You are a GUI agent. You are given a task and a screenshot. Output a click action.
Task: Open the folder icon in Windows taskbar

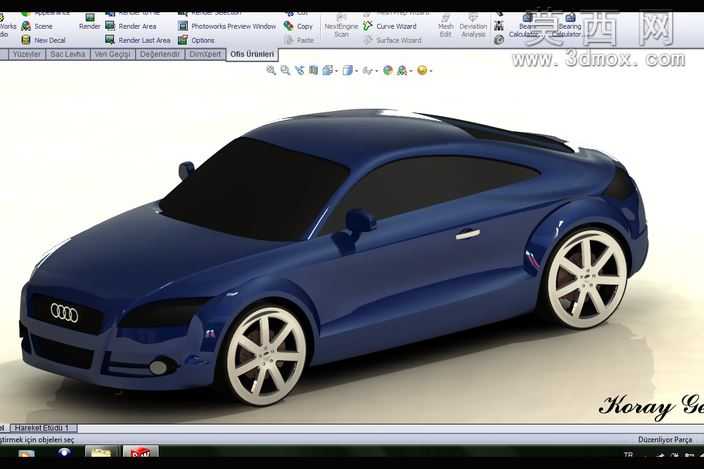click(101, 452)
